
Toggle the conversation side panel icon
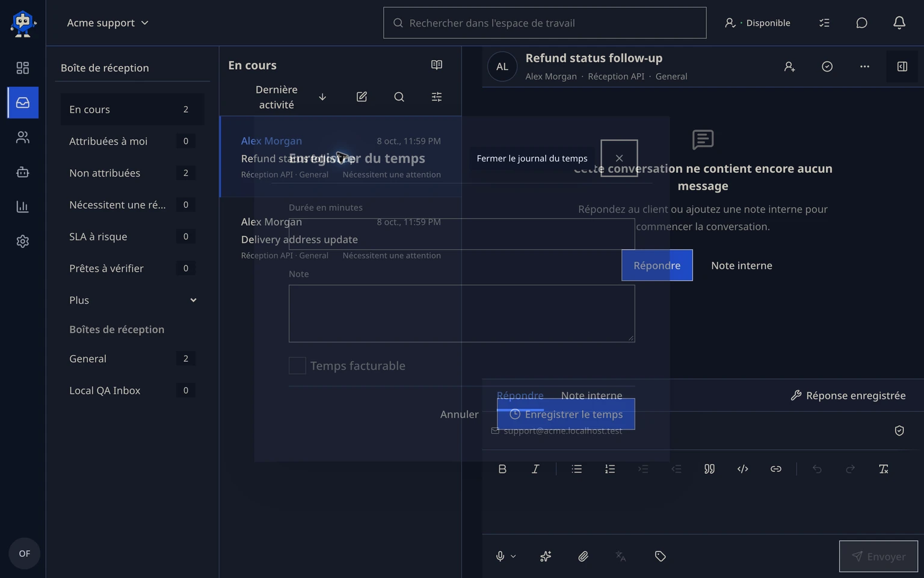[x=902, y=67]
